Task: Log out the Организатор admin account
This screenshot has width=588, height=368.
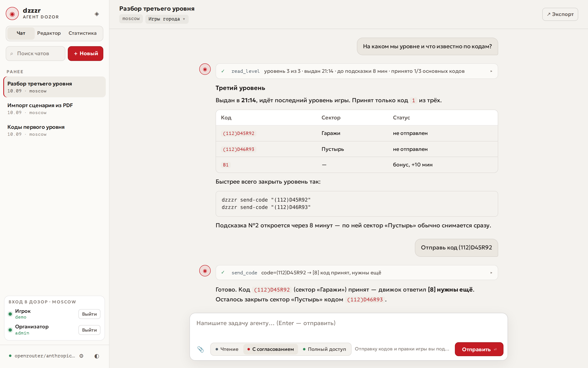Action: [x=89, y=330]
